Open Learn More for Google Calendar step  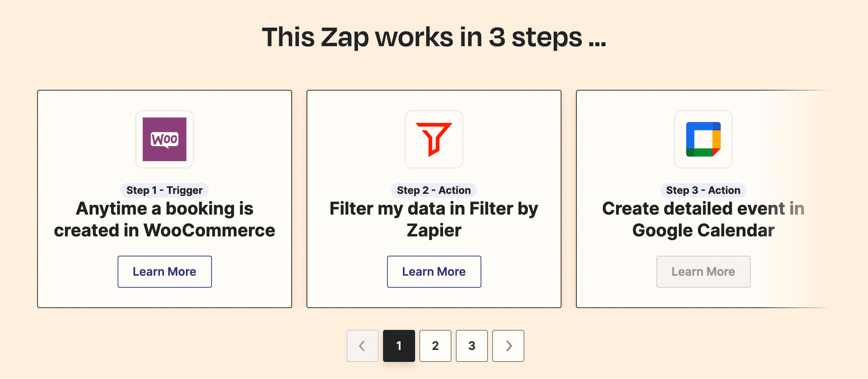pos(703,272)
